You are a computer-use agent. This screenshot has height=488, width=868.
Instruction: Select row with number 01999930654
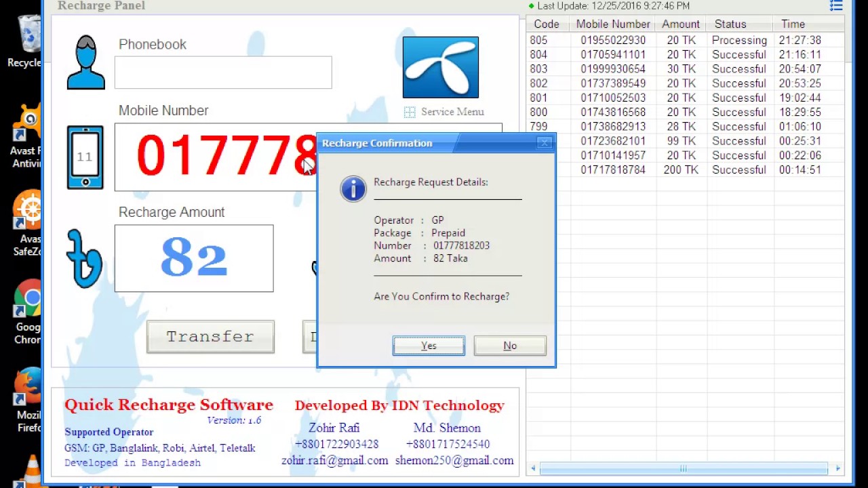(685, 69)
